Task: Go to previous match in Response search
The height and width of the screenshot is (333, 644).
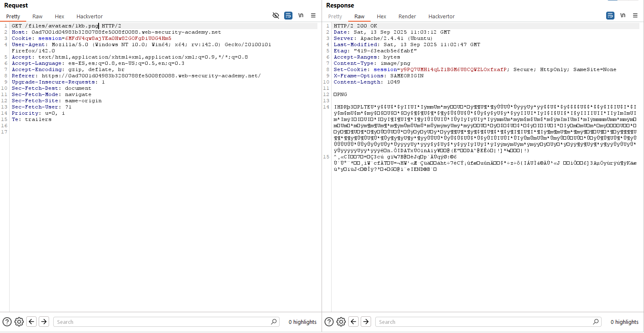Action: pos(354,322)
